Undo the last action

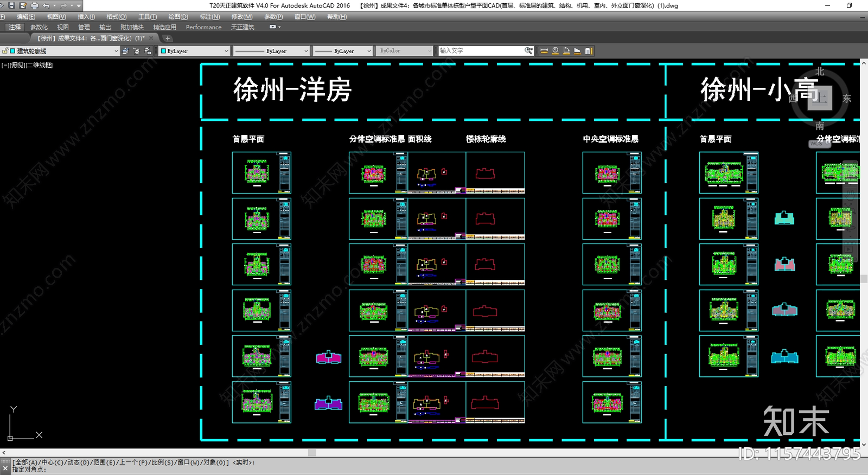pyautogui.click(x=46, y=5)
